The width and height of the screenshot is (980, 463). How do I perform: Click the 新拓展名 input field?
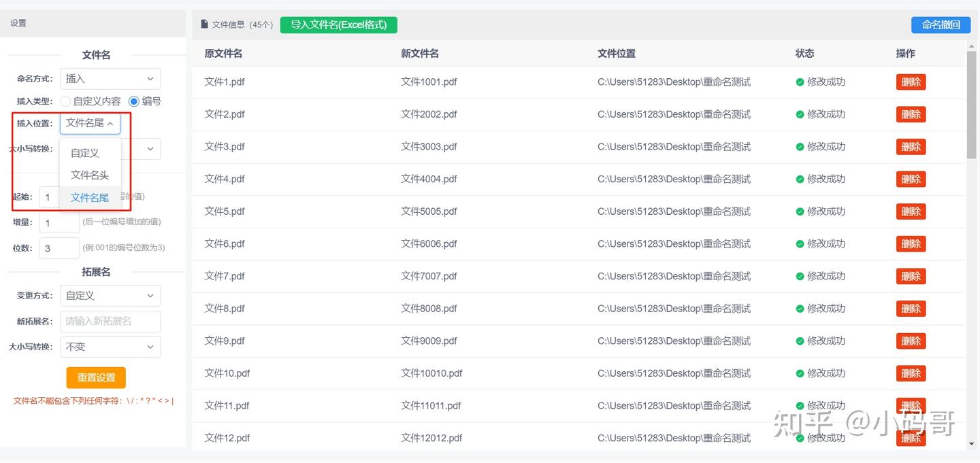coord(110,322)
